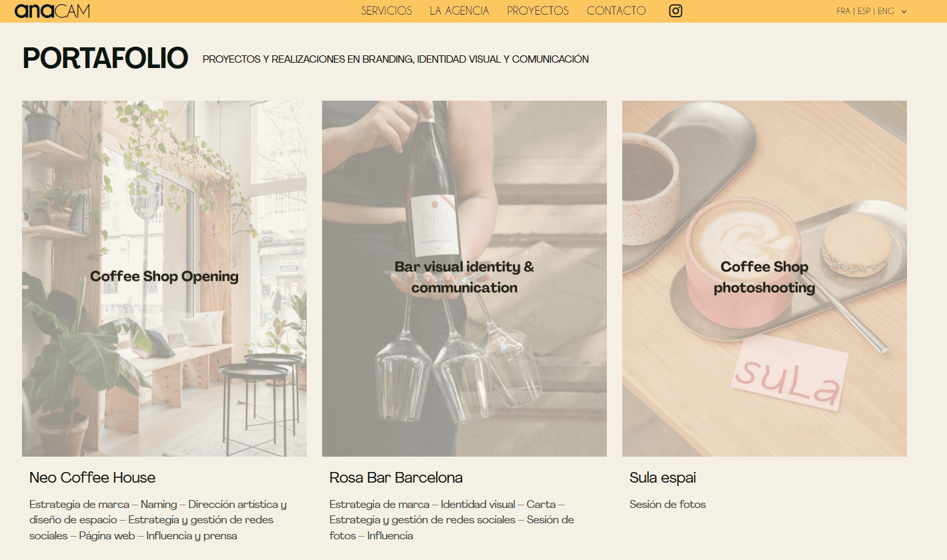The height and width of the screenshot is (560, 947).
Task: Click the Neo Coffee House title
Action: (x=92, y=478)
